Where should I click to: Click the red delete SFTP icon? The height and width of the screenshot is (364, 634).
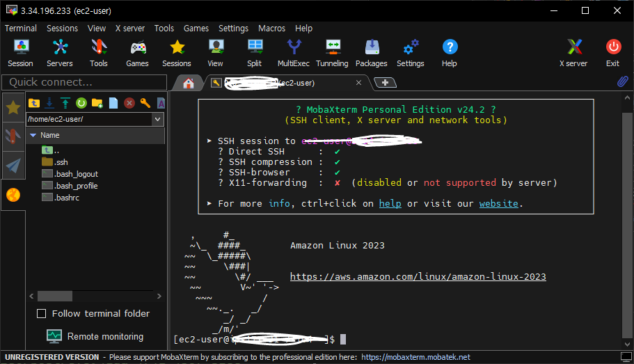click(x=129, y=103)
